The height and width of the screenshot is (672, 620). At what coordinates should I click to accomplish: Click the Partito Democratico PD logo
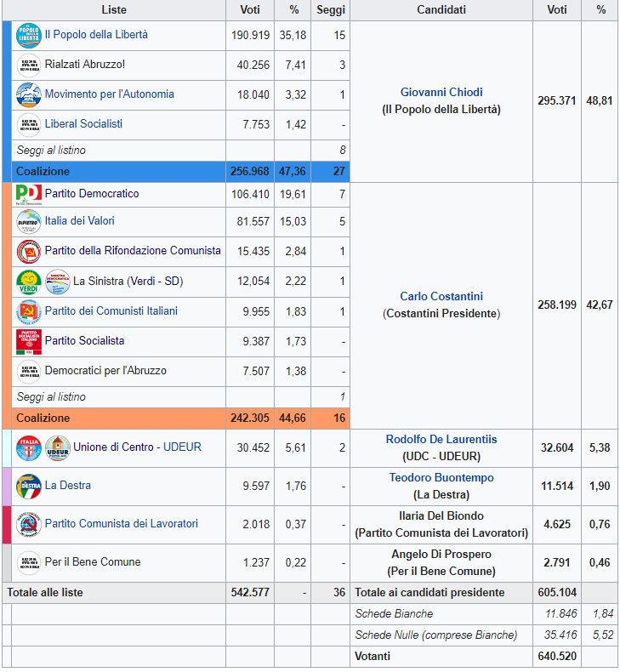(x=29, y=195)
